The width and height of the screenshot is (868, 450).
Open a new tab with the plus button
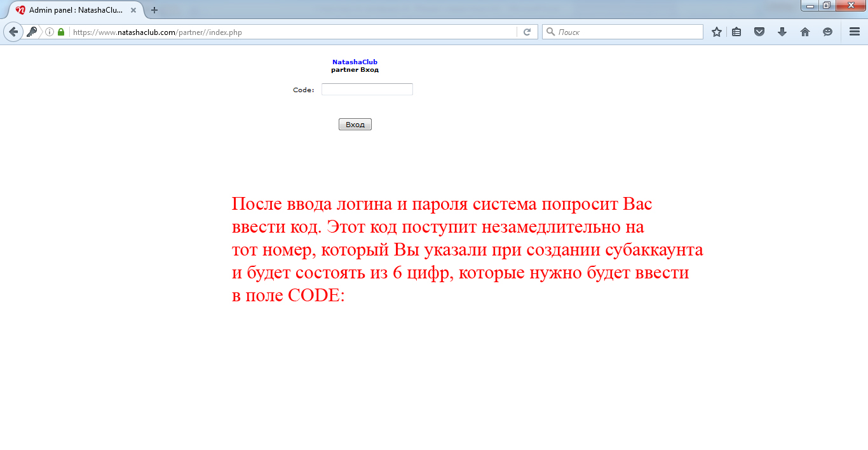point(154,10)
